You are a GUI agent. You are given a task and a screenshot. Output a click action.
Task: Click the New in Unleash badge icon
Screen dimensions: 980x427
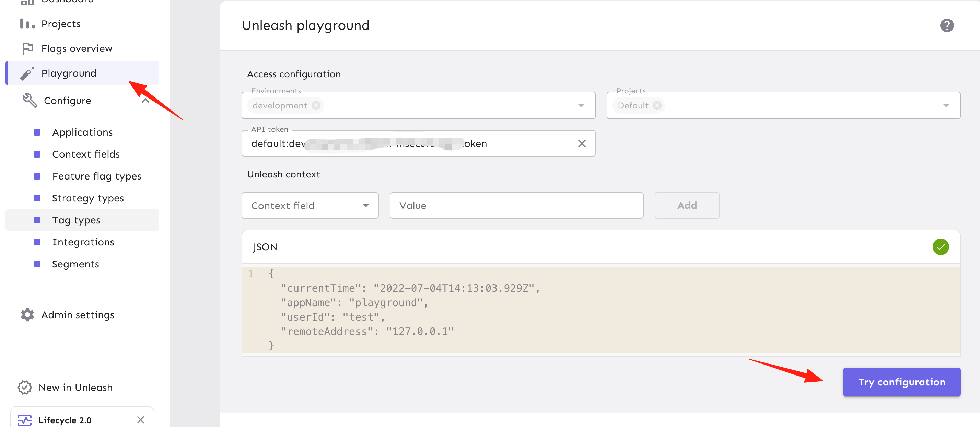(x=25, y=388)
